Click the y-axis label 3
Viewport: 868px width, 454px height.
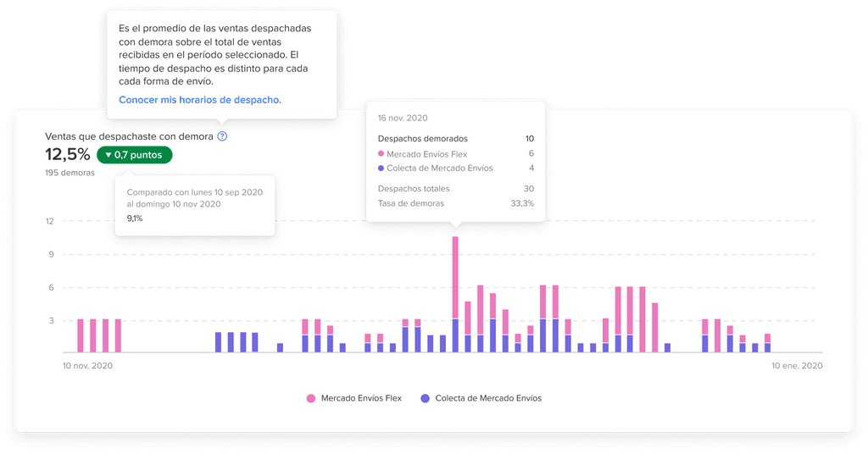(x=52, y=321)
